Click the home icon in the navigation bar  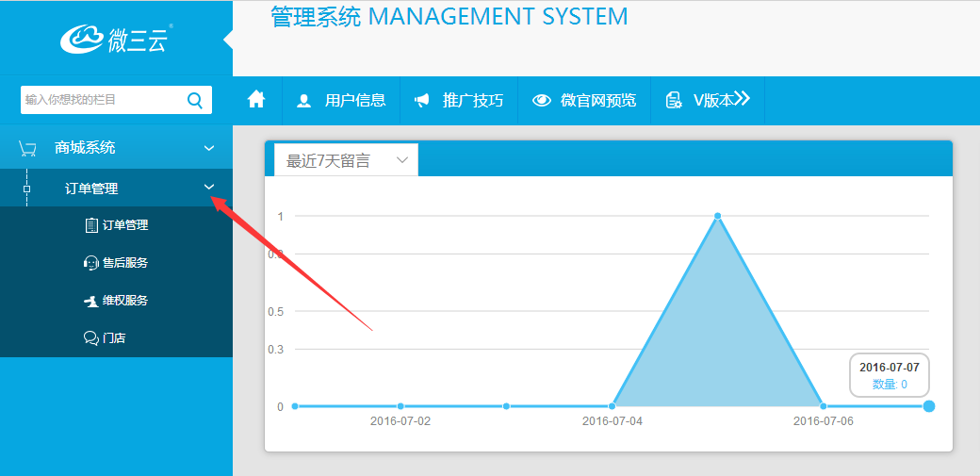[256, 100]
